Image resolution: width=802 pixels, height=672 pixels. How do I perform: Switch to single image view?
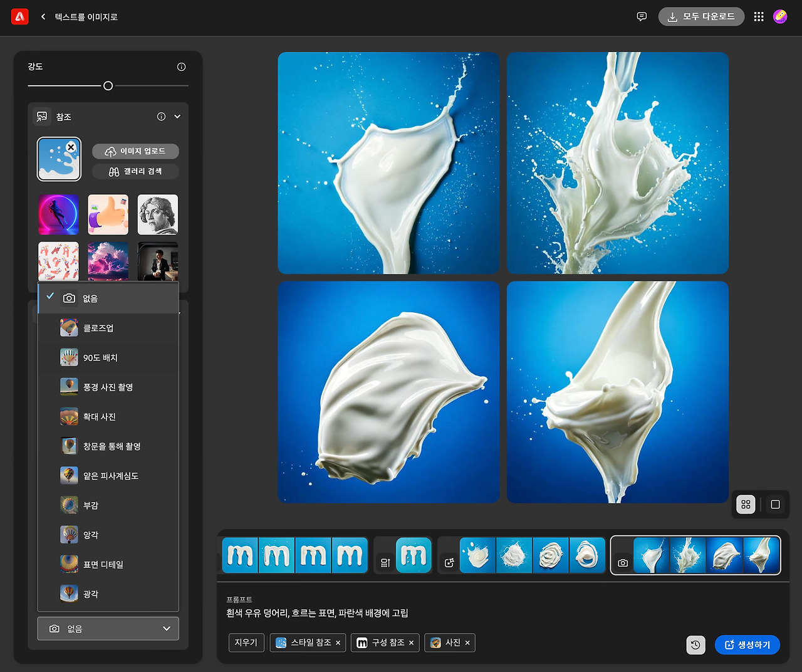(x=775, y=505)
